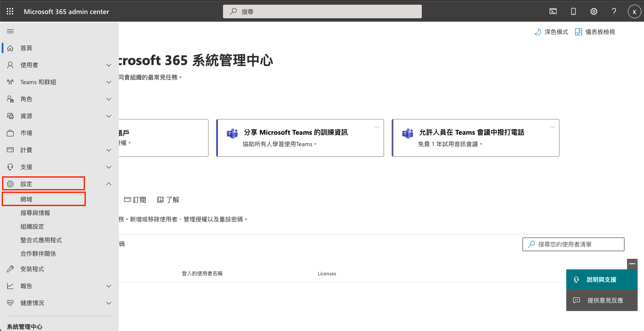
Task: Click 提供意見反應 button
Action: click(602, 300)
